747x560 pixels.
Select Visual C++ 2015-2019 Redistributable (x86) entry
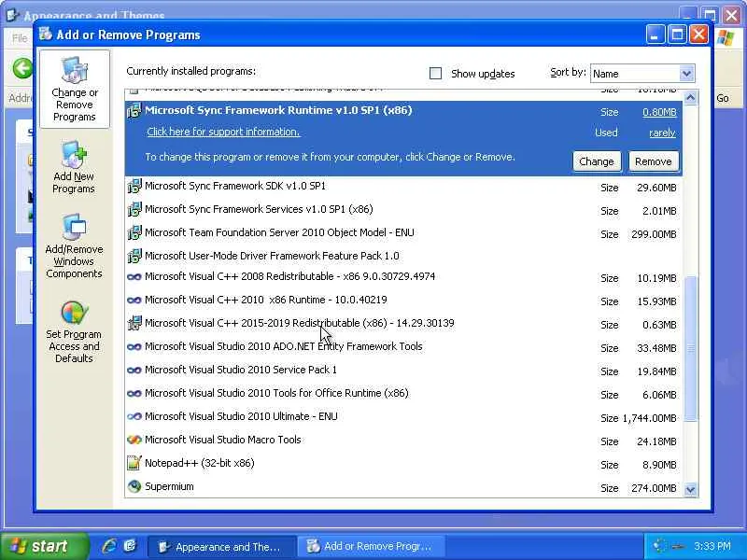pos(403,323)
